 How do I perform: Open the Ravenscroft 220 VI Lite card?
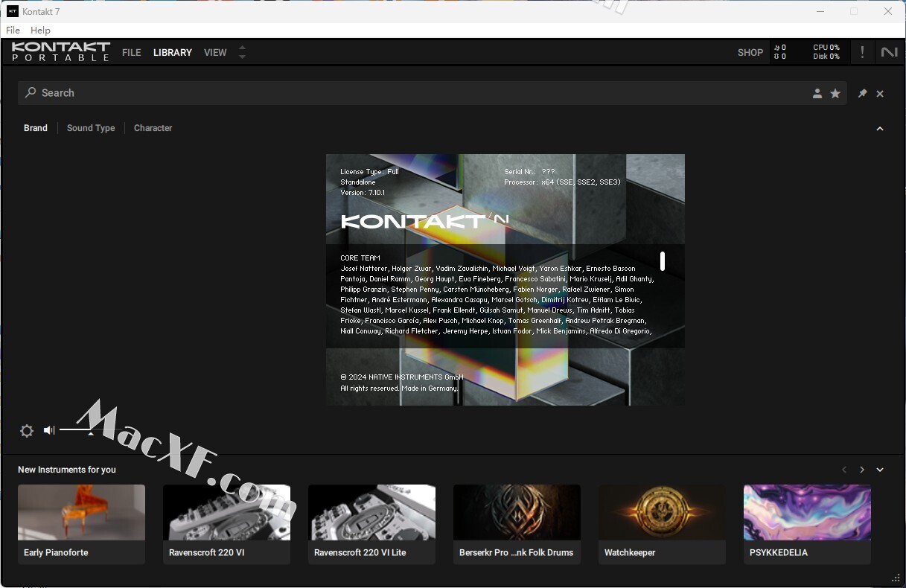(372, 524)
